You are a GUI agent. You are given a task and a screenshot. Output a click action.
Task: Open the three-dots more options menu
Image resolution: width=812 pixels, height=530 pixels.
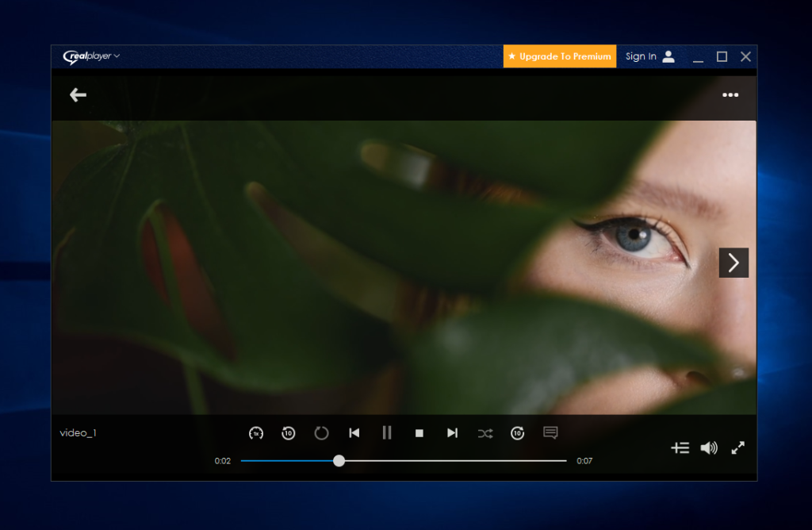[730, 95]
